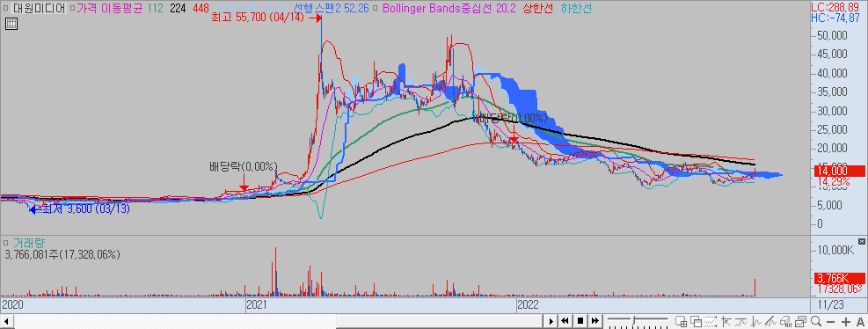Close the volume panel with the x button

(x=861, y=242)
